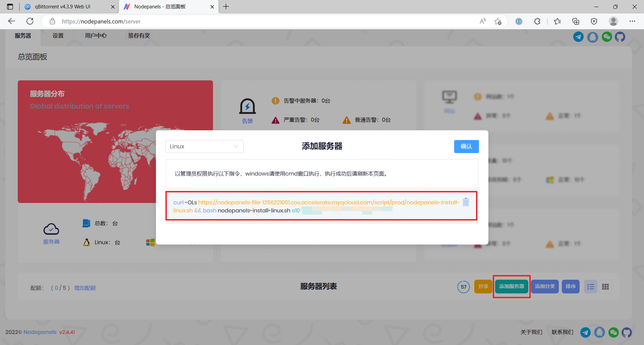Click the Nodepanels footer brand link
This screenshot has height=345, width=644.
click(x=40, y=332)
